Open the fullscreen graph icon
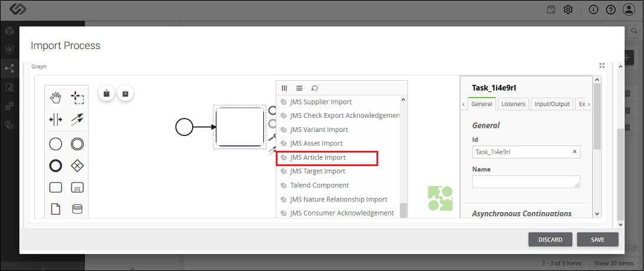 pyautogui.click(x=602, y=65)
